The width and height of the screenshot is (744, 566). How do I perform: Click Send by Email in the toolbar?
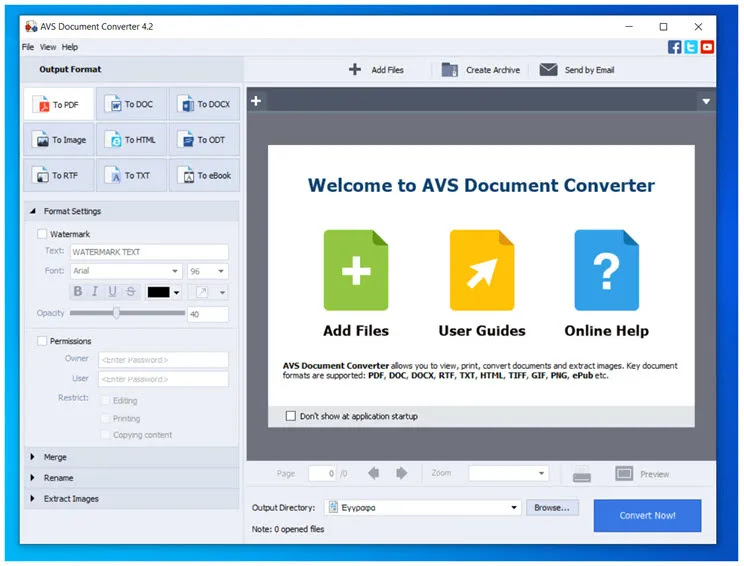(x=577, y=70)
